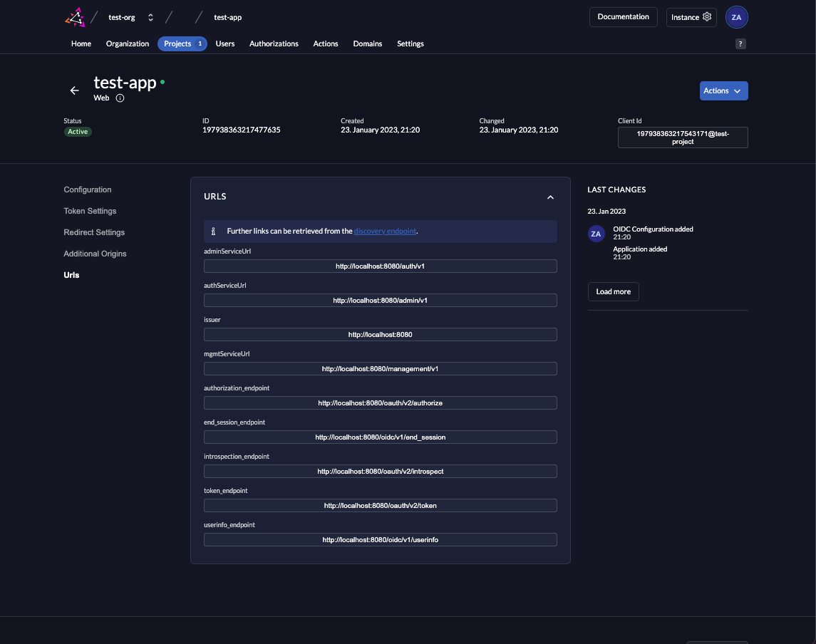The image size is (816, 644).
Task: Copy the adminServiceUrl value
Action: point(380,266)
